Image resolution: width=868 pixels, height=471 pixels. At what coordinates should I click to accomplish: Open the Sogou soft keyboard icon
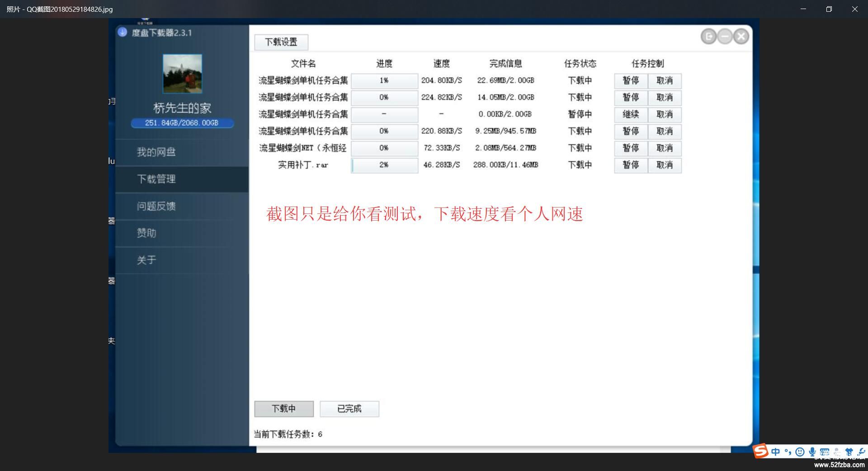pyautogui.click(x=825, y=452)
